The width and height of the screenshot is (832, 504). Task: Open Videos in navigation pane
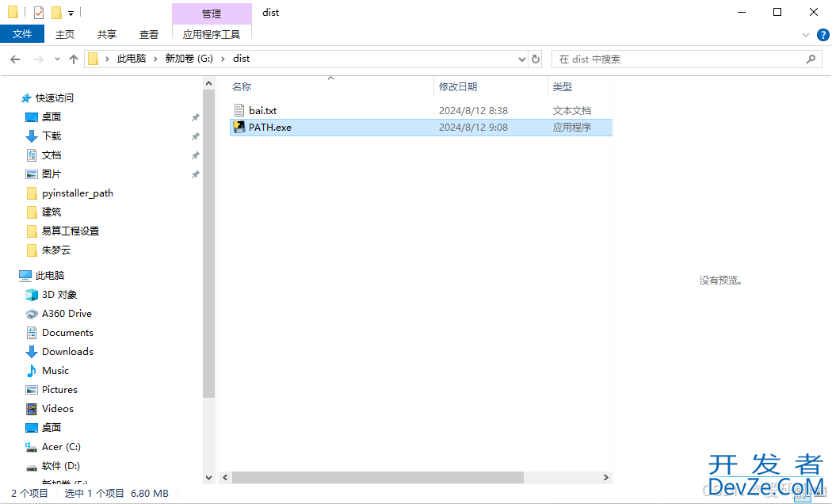pyautogui.click(x=57, y=408)
